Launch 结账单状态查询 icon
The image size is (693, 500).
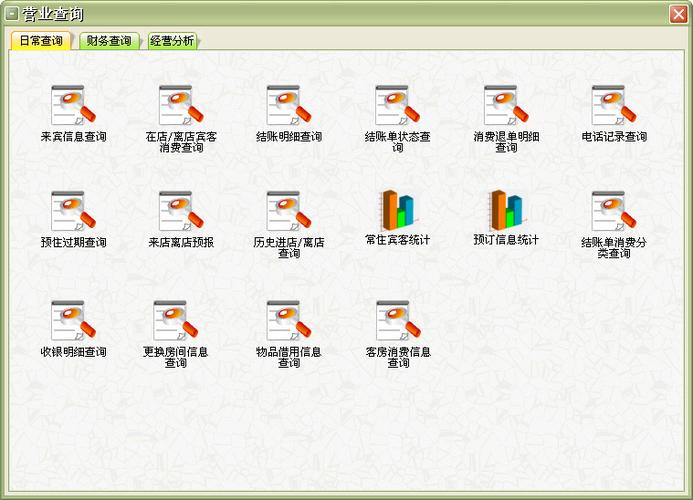[397, 106]
